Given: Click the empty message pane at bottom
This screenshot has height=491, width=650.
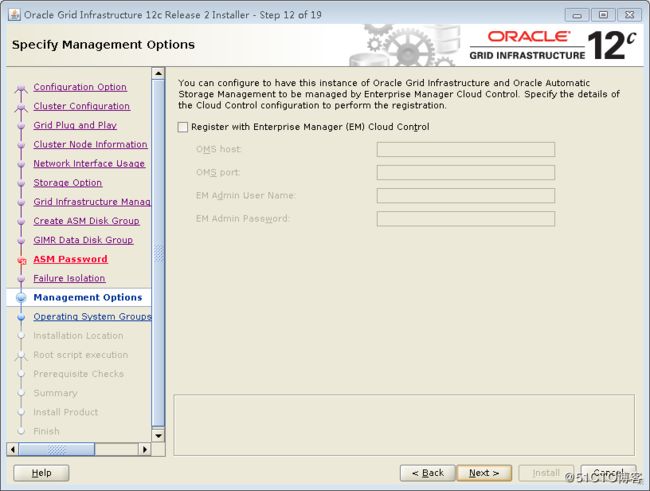Looking at the screenshot, I should pyautogui.click(x=404, y=425).
